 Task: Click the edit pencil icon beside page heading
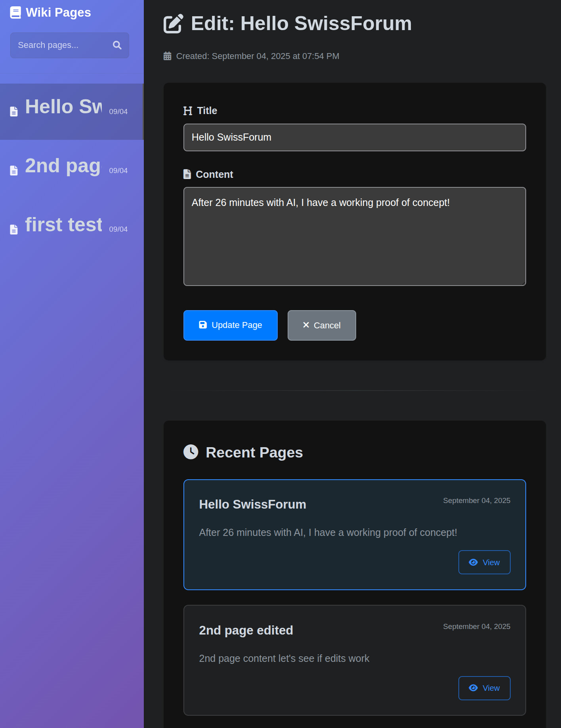pyautogui.click(x=173, y=24)
